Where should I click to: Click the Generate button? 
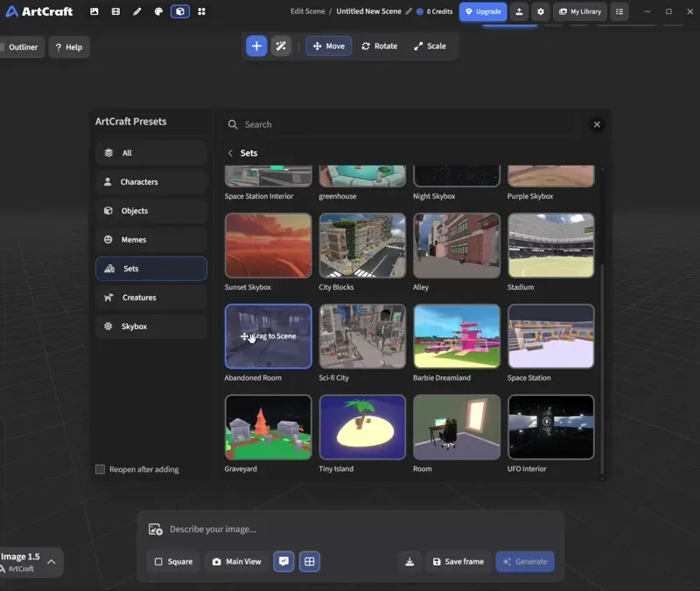(525, 561)
